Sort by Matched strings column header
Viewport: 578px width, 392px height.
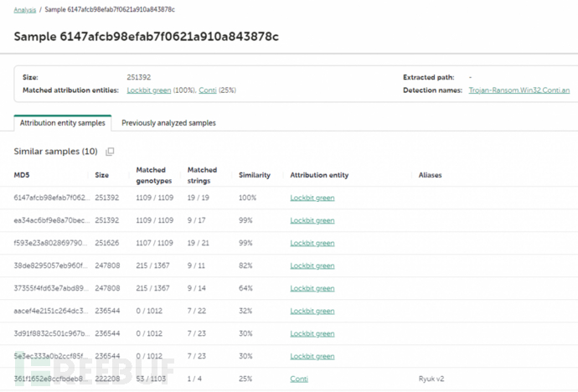(202, 175)
